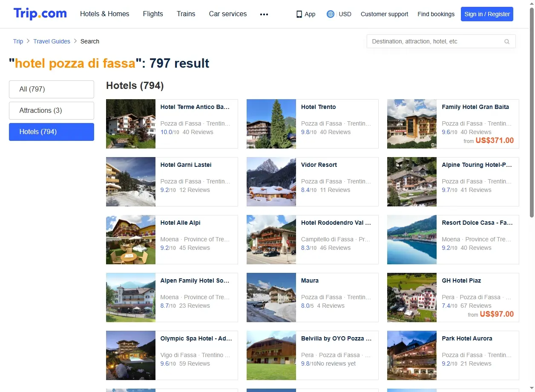Open Alpen Family Hotel thumbnail
This screenshot has height=392, width=535.
tap(131, 298)
